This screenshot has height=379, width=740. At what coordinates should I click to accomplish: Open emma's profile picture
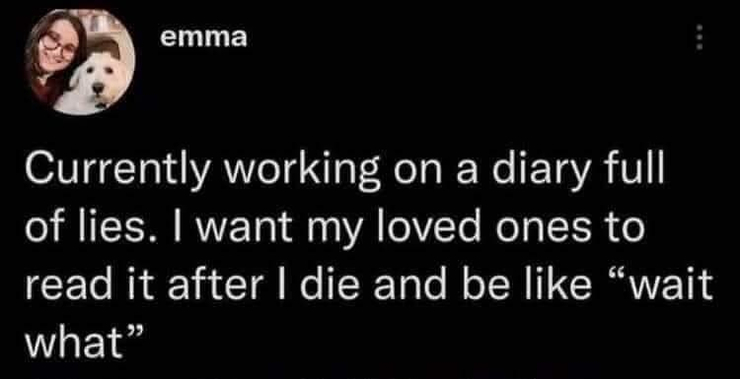[x=80, y=62]
